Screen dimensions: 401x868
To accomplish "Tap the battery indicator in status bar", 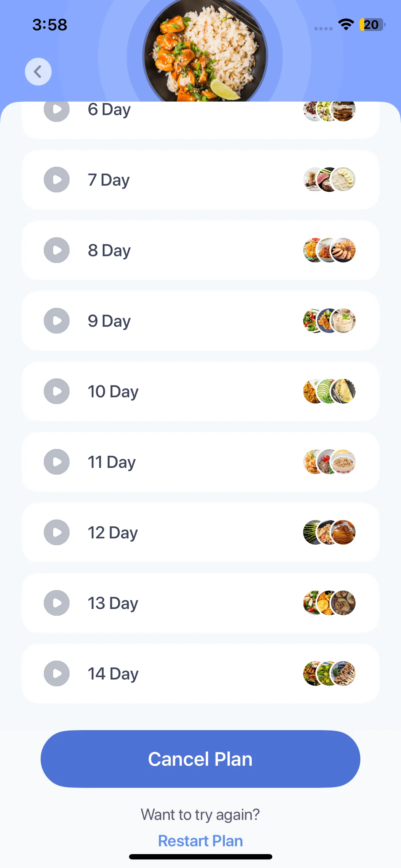I will coord(372,25).
